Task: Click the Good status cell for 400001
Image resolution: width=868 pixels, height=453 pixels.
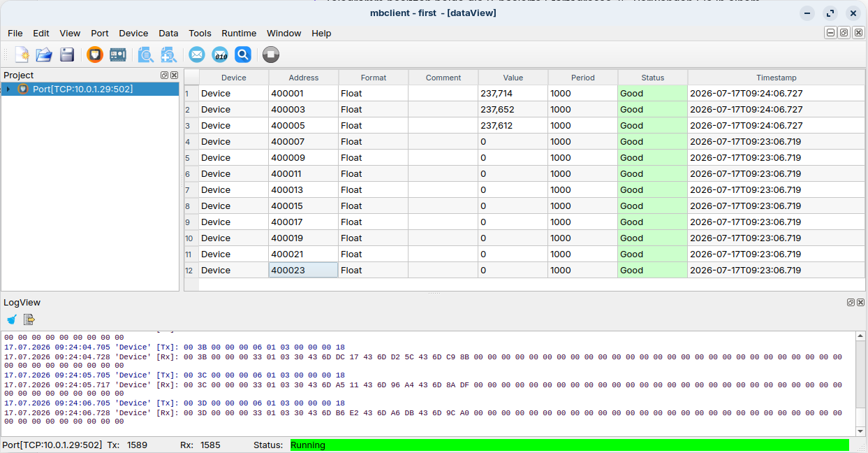Action: (653, 93)
